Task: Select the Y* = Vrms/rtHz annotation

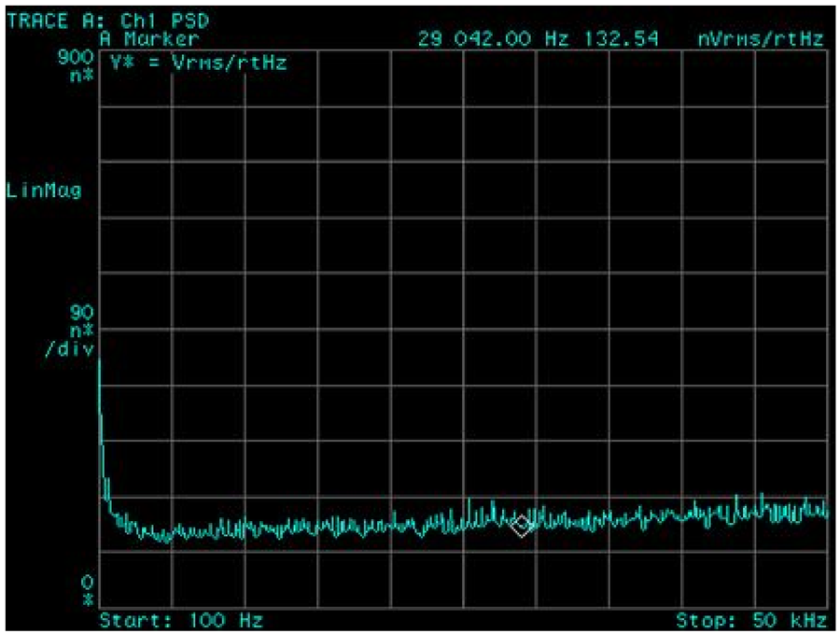Action: point(198,63)
